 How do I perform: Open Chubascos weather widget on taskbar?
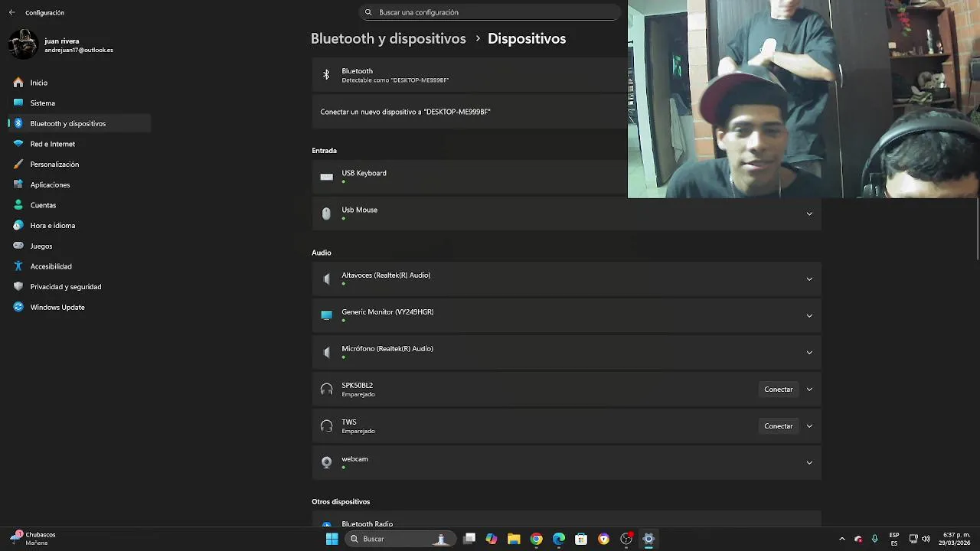point(34,539)
